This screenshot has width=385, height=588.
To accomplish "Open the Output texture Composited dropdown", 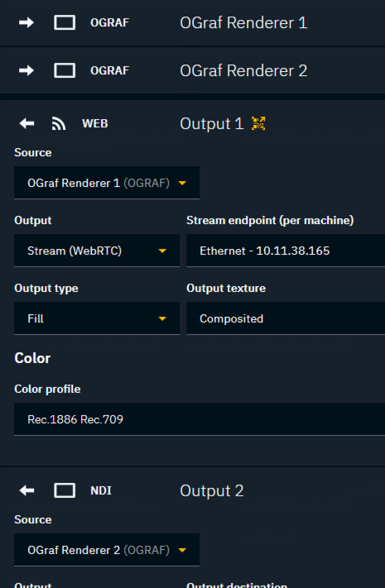I will pyautogui.click(x=286, y=318).
